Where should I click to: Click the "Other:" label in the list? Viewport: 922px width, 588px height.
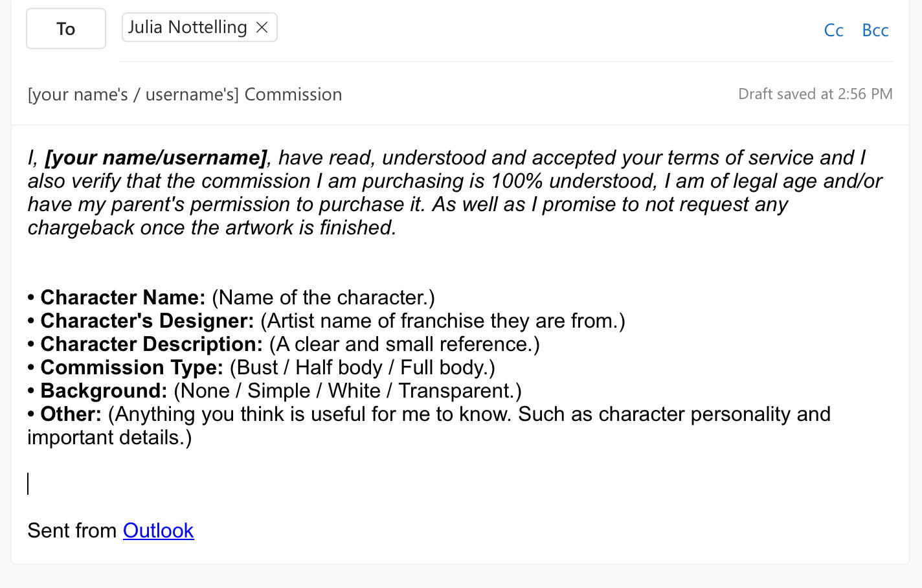[x=71, y=414]
